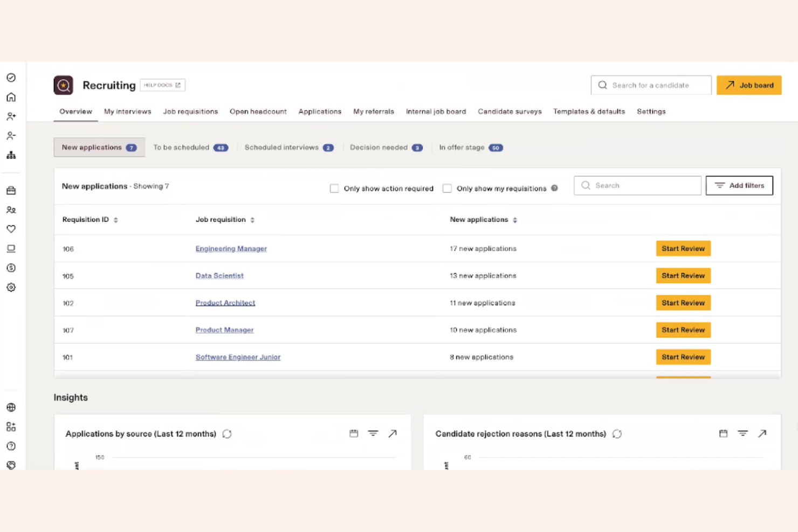Toggle the New applications filter pill
The image size is (798, 532).
(99, 147)
